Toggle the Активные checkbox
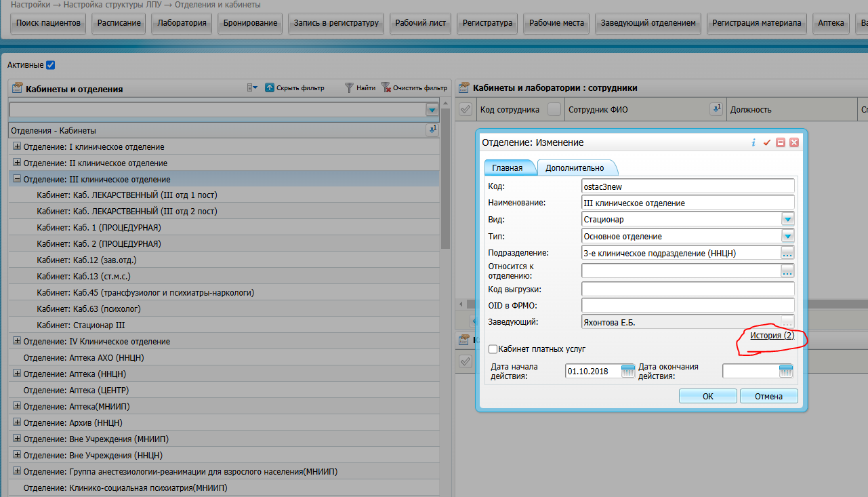This screenshot has width=868, height=497. coord(50,65)
